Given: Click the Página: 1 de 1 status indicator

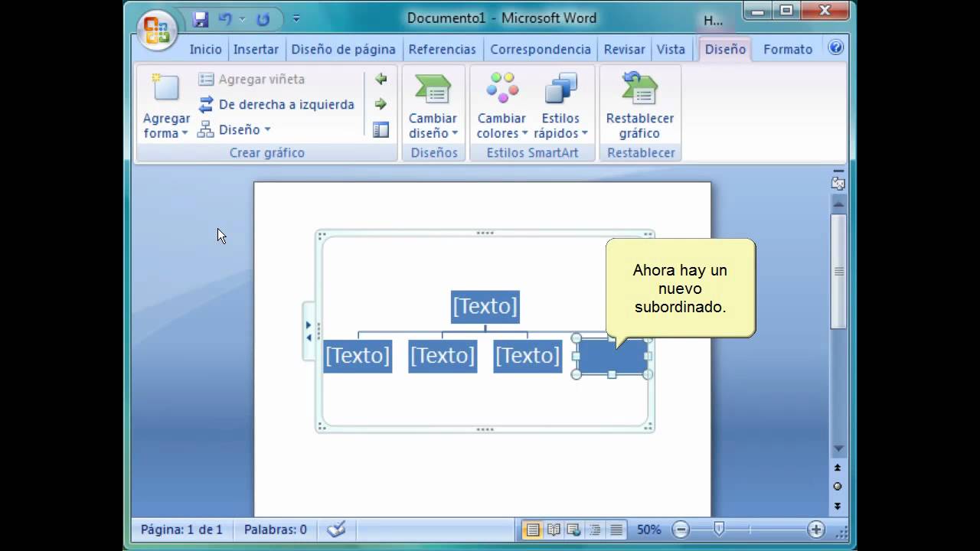Looking at the screenshot, I should [181, 529].
